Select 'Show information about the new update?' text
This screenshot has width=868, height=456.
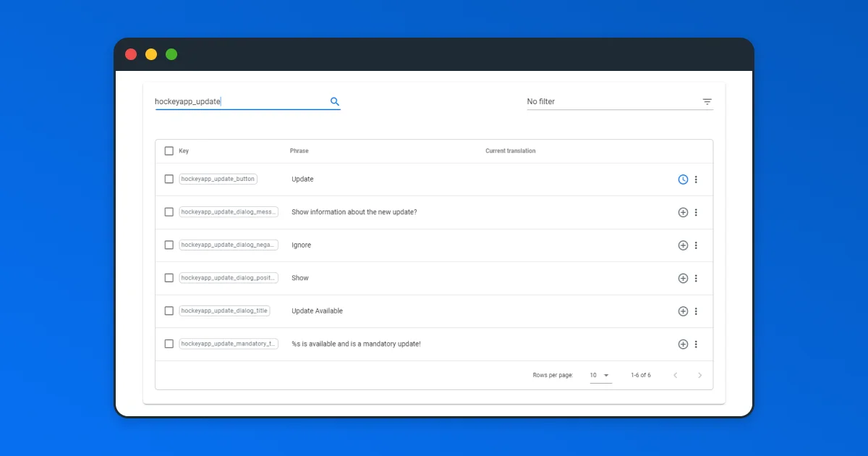coord(354,212)
